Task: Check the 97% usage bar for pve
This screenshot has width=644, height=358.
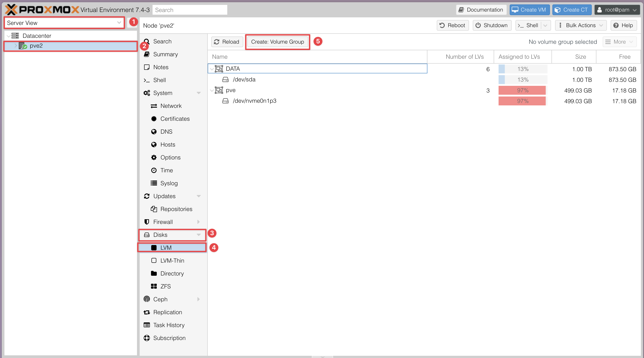Action: coord(522,90)
